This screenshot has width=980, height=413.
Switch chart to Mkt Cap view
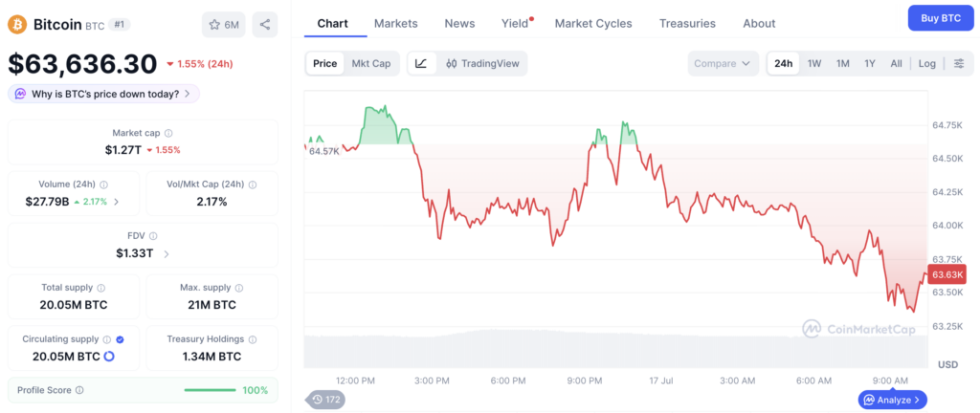(371, 64)
